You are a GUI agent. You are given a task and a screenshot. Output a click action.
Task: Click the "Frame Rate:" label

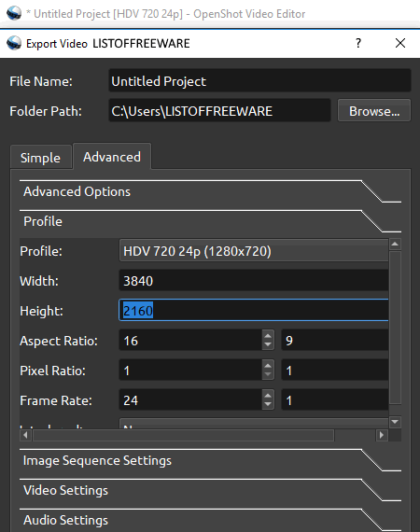tap(56, 400)
